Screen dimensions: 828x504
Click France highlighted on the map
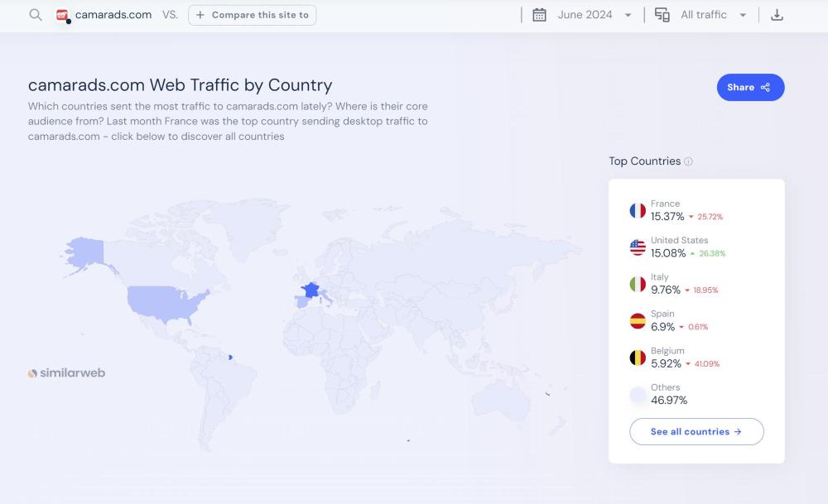point(310,290)
